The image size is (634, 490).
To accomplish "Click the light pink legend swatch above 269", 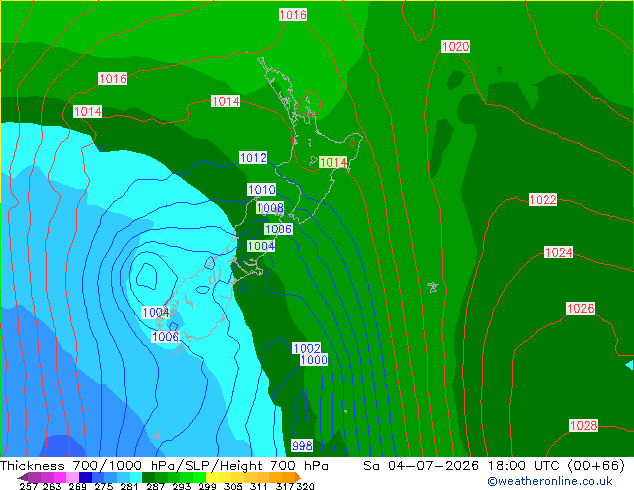I will (72, 477).
